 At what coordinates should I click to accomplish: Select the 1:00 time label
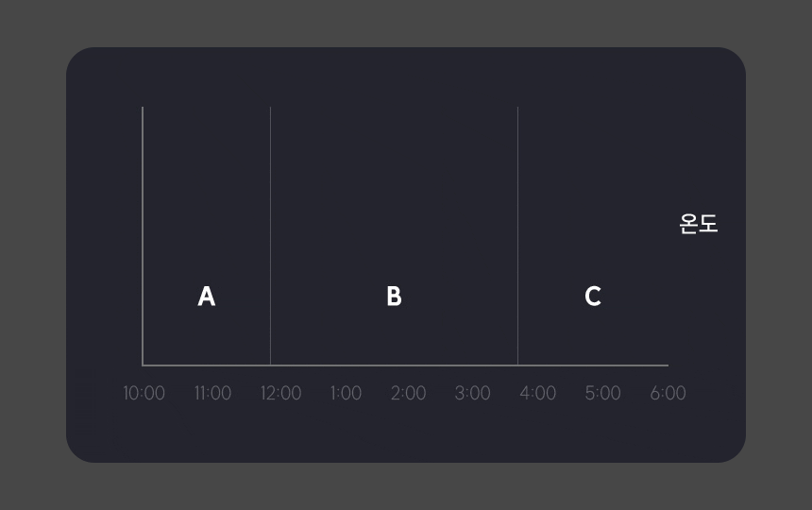tap(346, 393)
